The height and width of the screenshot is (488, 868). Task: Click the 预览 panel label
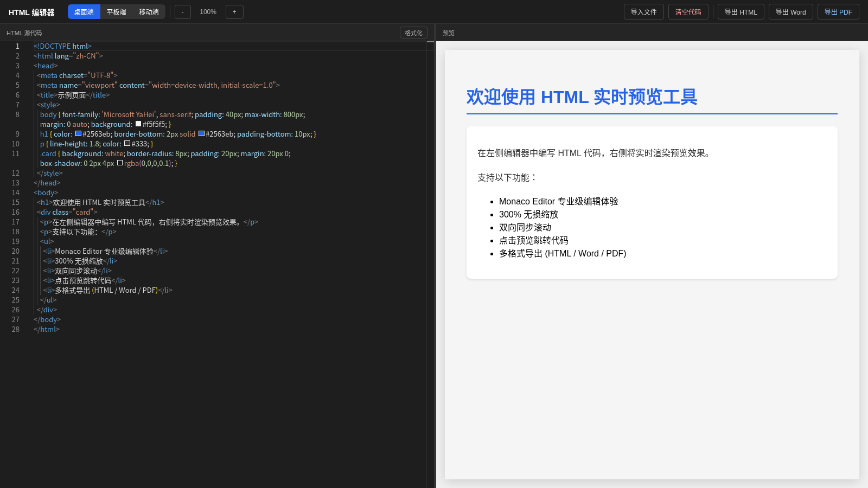tap(449, 33)
